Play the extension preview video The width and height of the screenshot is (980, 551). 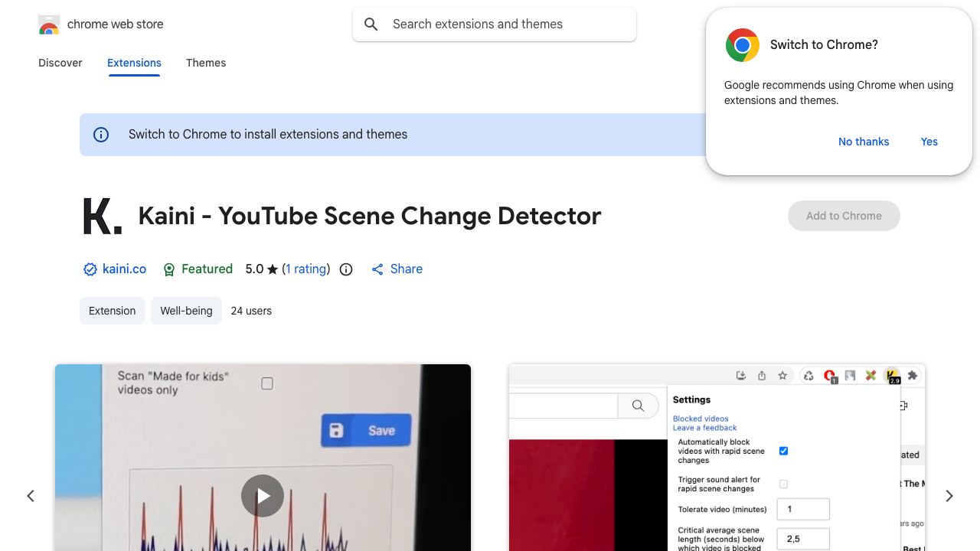click(263, 496)
